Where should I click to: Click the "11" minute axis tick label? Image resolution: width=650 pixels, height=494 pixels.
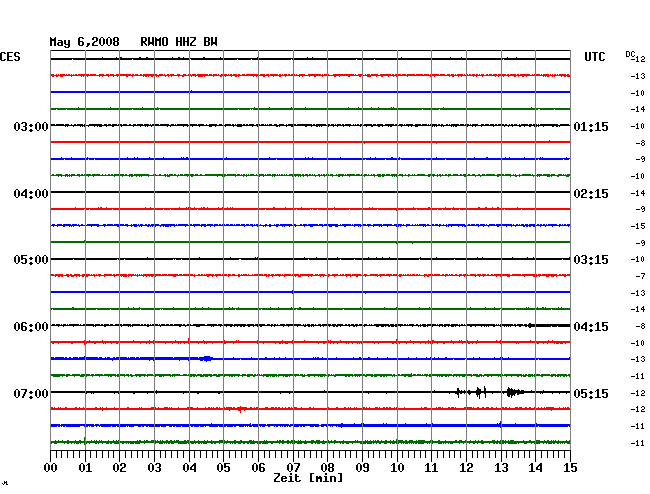(x=431, y=467)
